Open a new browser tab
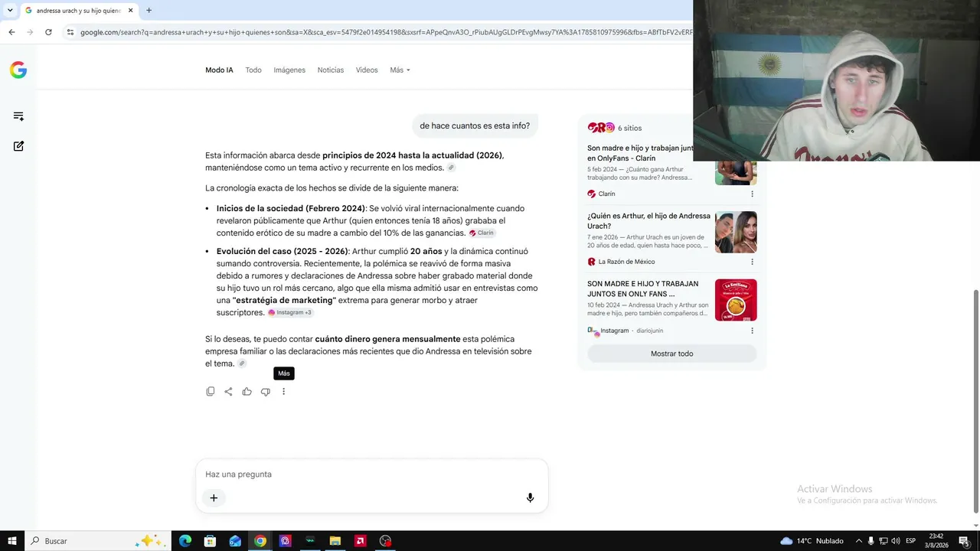 coord(149,11)
